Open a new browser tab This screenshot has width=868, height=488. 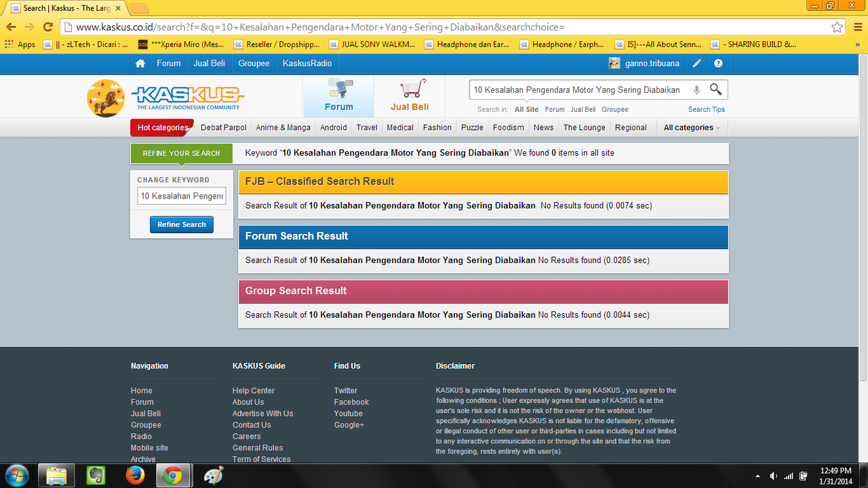pos(139,8)
